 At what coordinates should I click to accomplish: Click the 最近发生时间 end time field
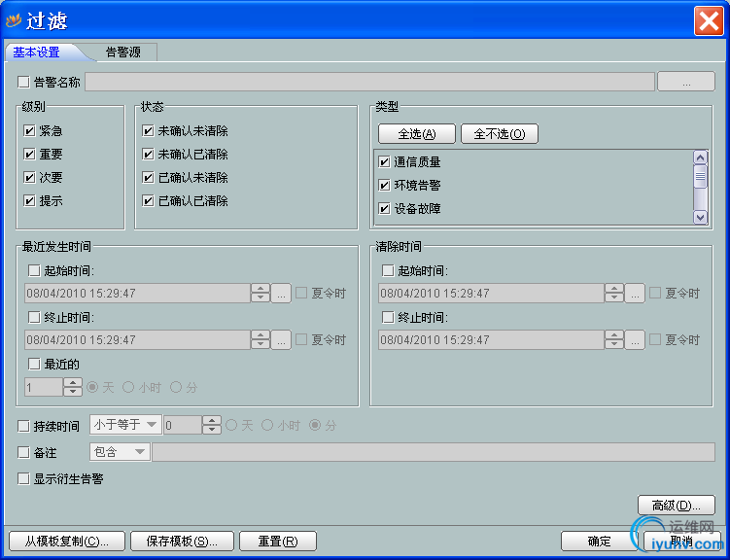137,340
